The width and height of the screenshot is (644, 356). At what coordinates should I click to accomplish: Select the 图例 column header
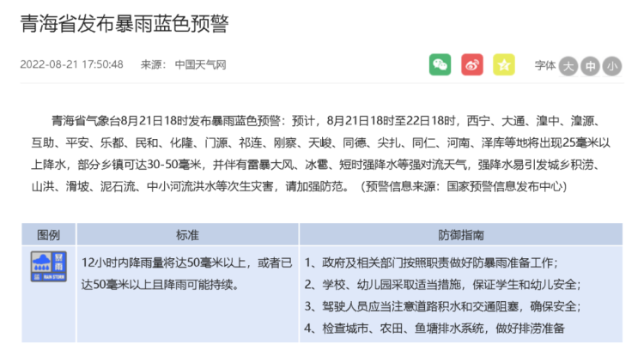tap(48, 234)
